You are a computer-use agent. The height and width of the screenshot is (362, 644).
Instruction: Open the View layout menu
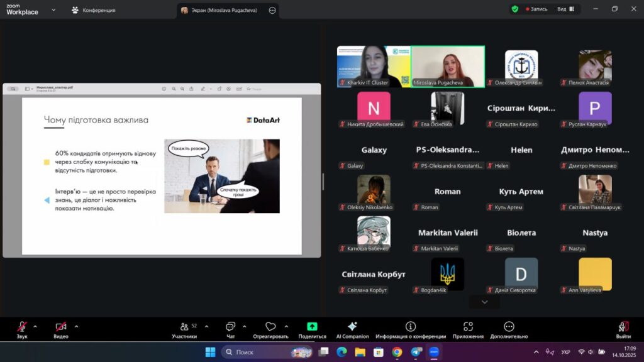click(564, 9)
